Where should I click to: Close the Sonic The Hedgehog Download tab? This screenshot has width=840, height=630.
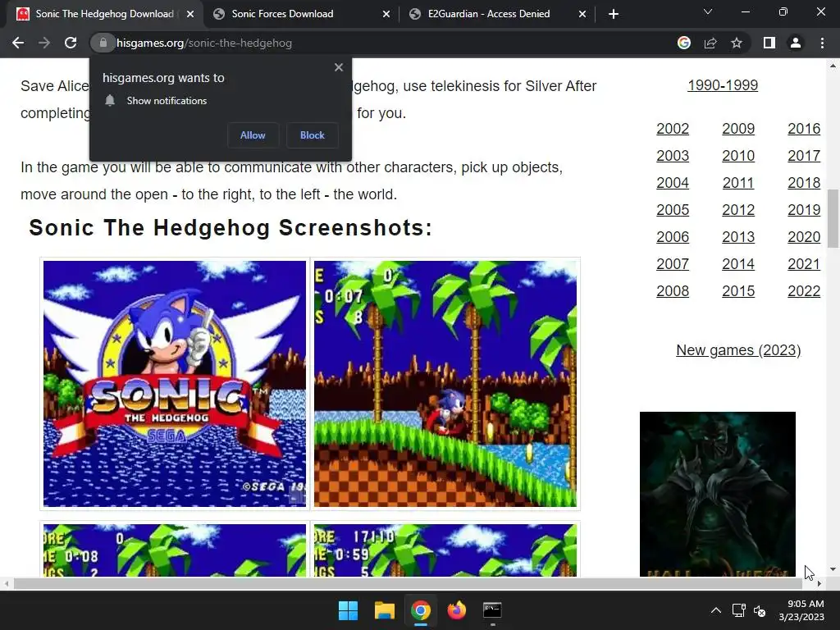pos(190,14)
